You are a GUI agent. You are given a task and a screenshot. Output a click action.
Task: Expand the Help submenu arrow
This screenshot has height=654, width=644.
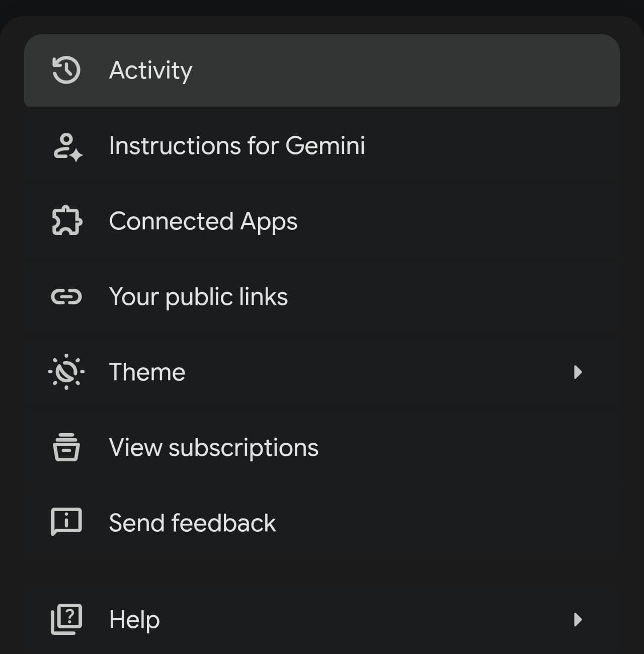[x=578, y=619]
